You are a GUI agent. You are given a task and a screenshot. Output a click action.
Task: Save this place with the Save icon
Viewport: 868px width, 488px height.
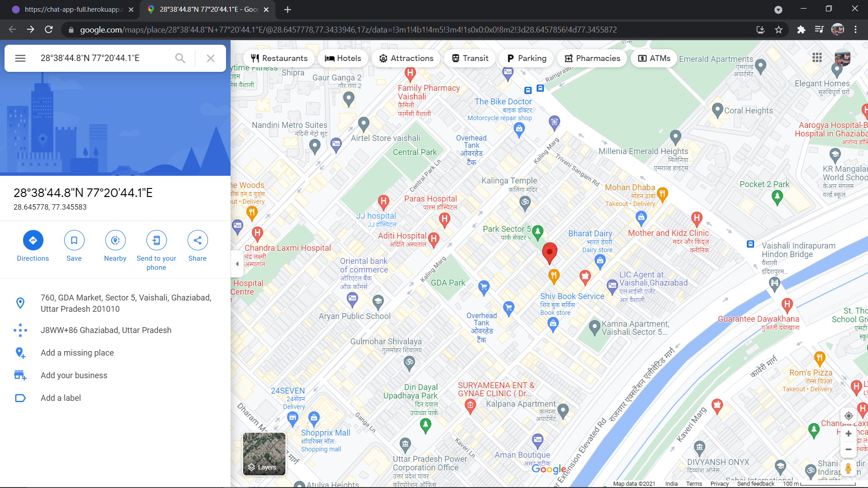[74, 240]
